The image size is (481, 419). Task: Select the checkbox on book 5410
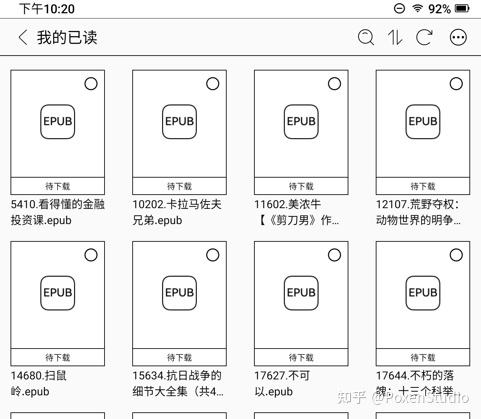(x=91, y=84)
